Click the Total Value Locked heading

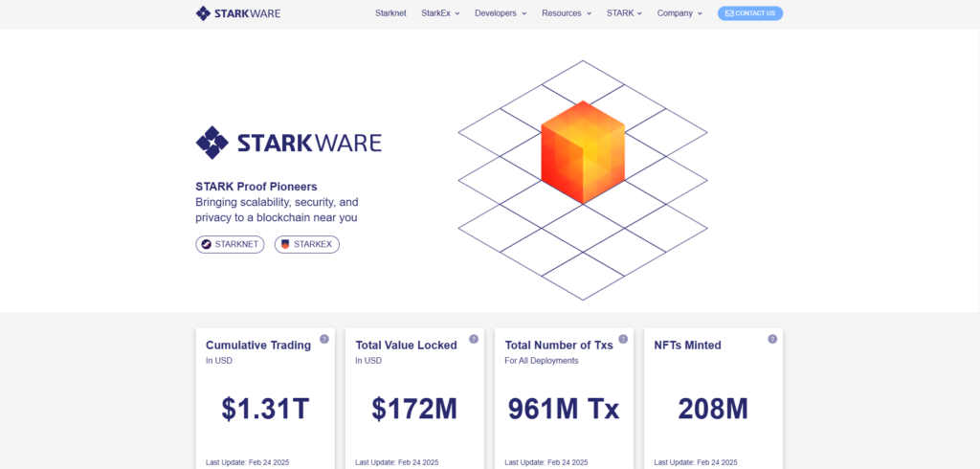coord(406,346)
